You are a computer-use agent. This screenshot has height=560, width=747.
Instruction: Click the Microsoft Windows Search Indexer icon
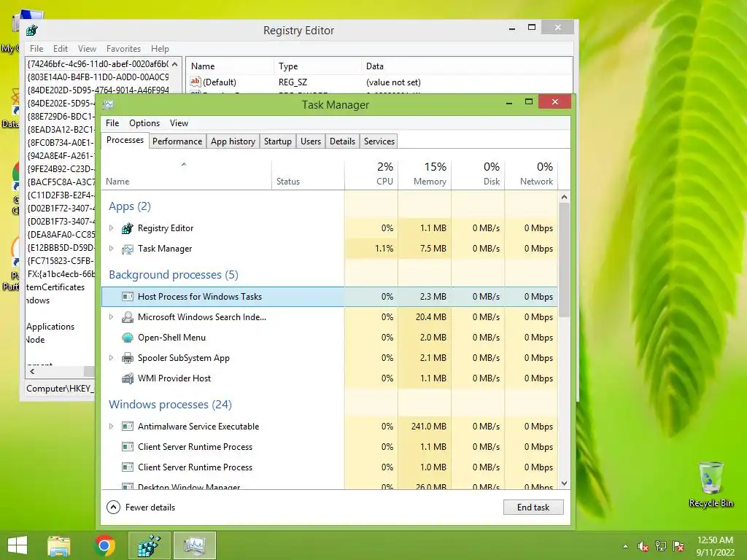(127, 317)
